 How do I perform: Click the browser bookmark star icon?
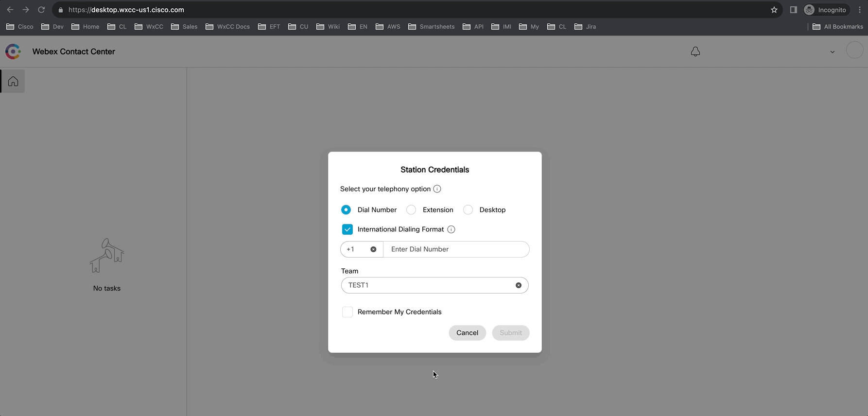click(774, 10)
